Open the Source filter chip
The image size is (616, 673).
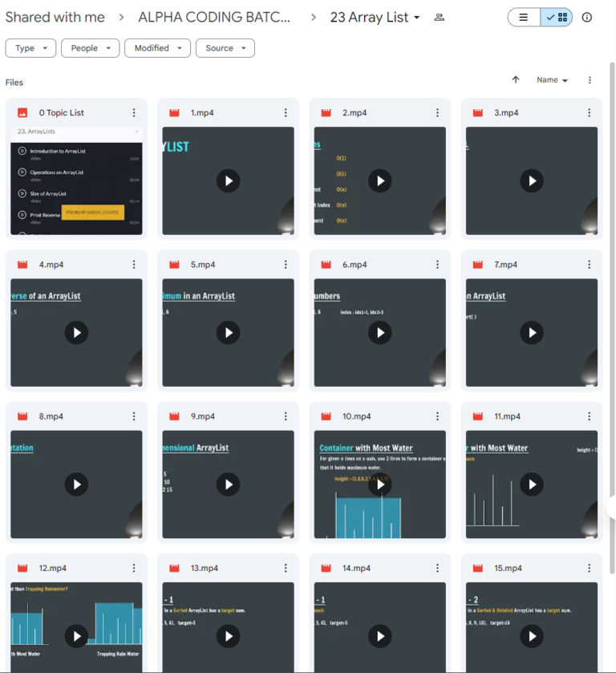pyautogui.click(x=225, y=48)
